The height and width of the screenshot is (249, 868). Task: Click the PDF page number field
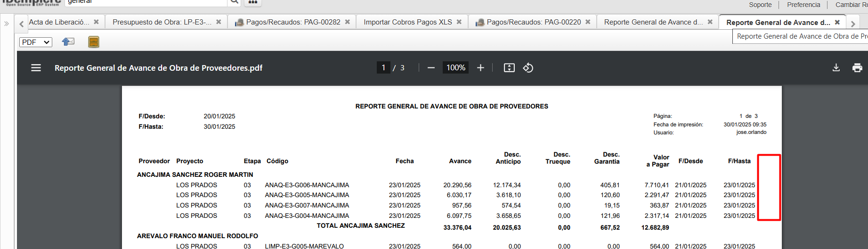[x=383, y=68]
